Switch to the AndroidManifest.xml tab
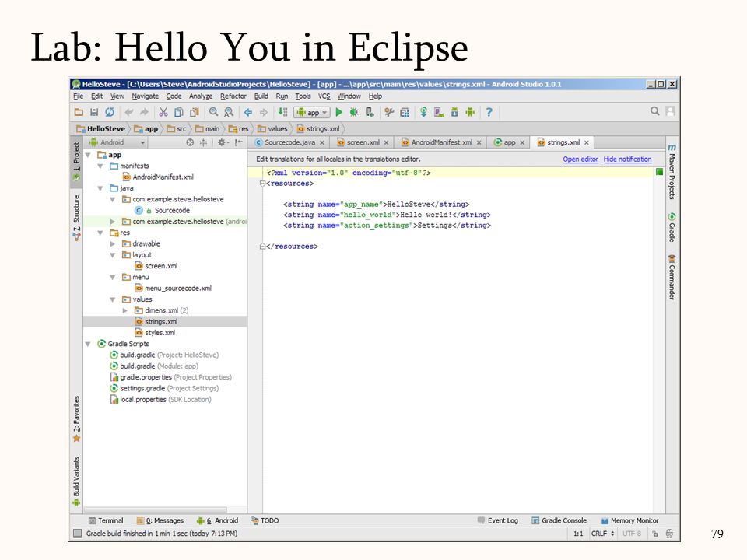Screen dimensions: 747x560 point(441,142)
